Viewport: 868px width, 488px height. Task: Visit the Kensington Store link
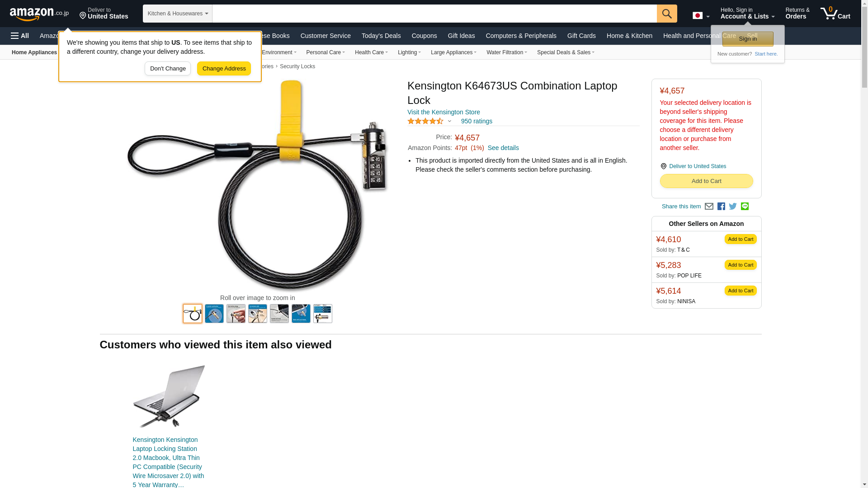pos(443,112)
